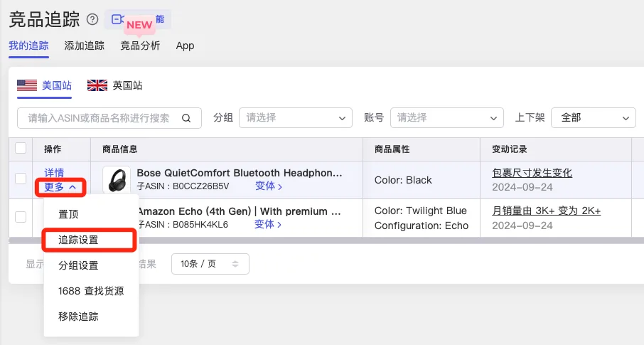Open the App tab
This screenshot has width=644, height=345.
186,46
